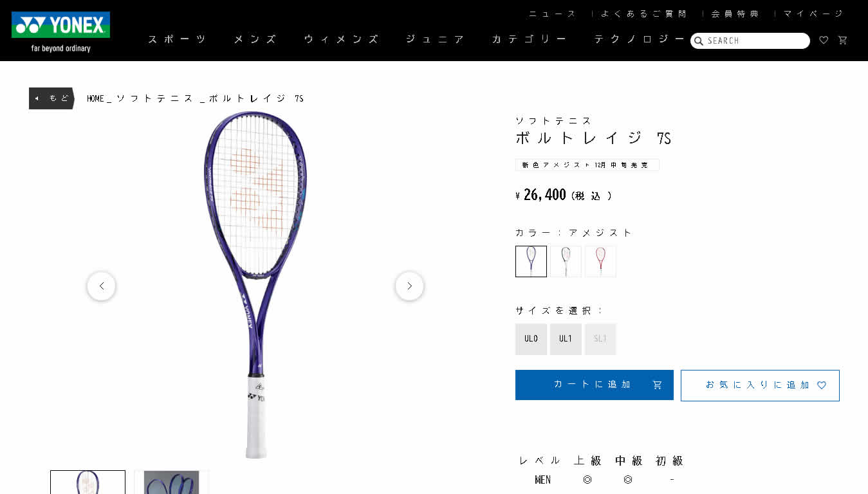Choose the amethyst purple racket color

(x=531, y=261)
